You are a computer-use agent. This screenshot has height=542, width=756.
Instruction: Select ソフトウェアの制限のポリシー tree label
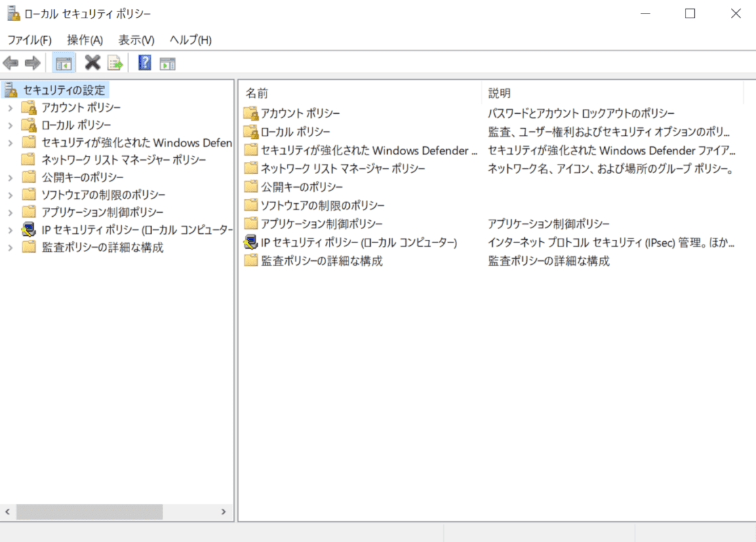(103, 194)
